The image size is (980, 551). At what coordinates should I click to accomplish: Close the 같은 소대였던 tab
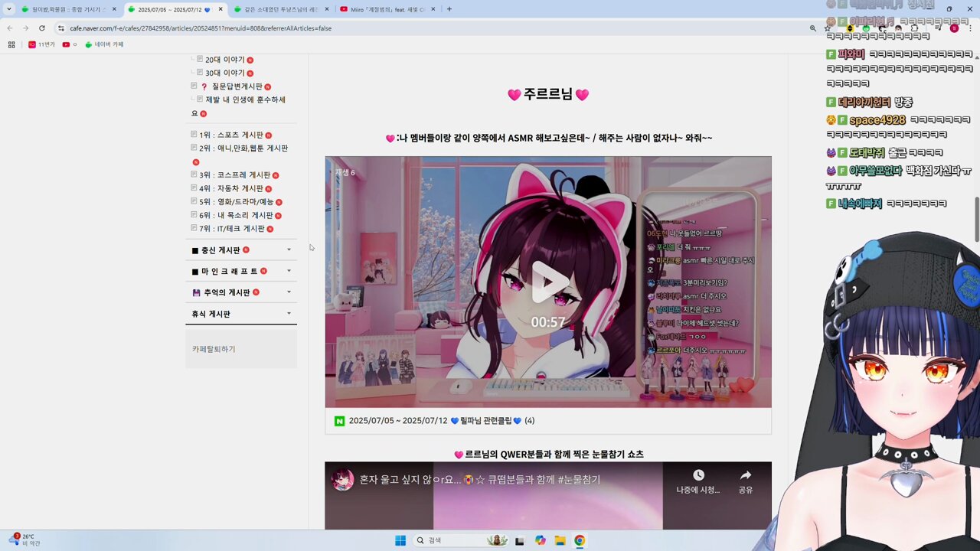point(327,9)
